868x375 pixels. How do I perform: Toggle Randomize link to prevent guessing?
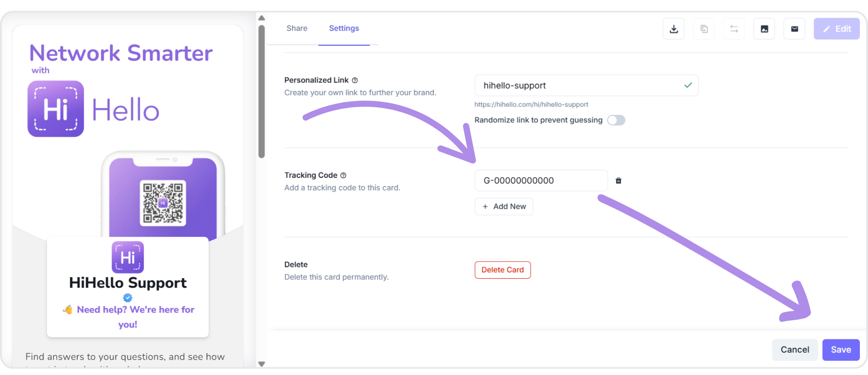pos(616,120)
